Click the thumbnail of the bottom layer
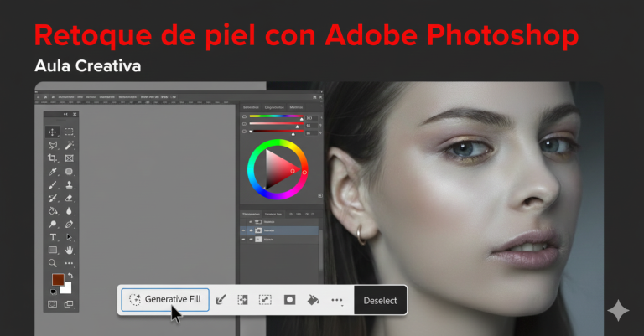This screenshot has height=336, width=644. pos(258,239)
